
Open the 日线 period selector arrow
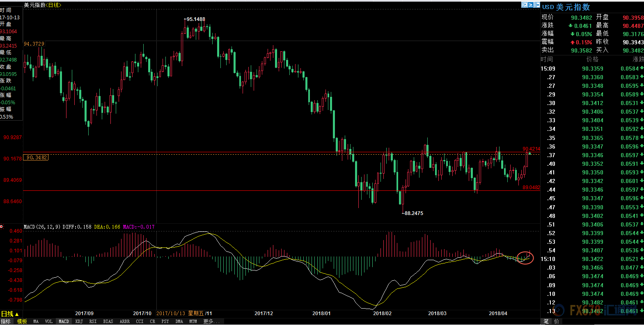click(x=17, y=314)
